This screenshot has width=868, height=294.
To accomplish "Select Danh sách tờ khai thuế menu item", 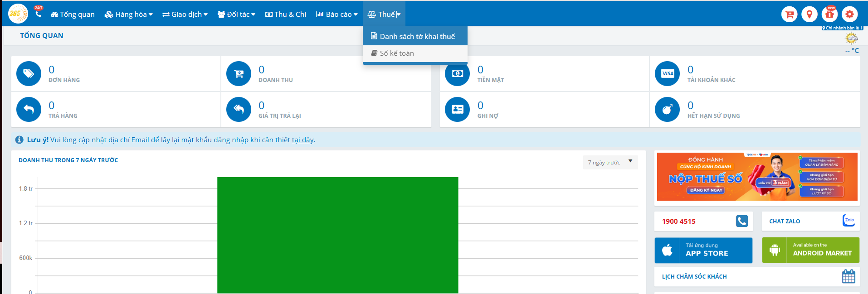I will click(415, 36).
